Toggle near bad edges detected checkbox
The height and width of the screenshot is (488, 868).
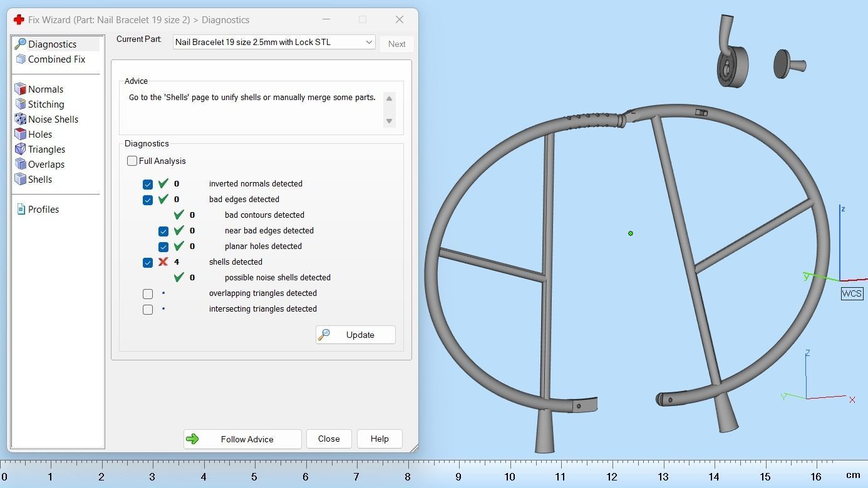tap(163, 231)
